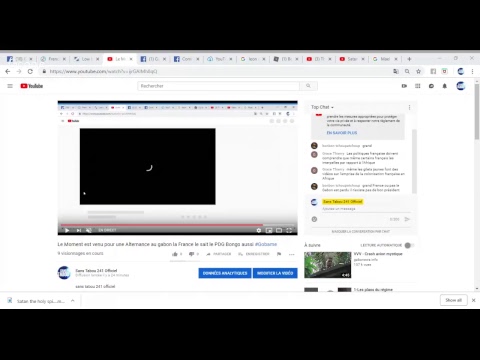480x360 pixels.
Task: Expand the Top Chat dropdown
Action: click(322, 107)
